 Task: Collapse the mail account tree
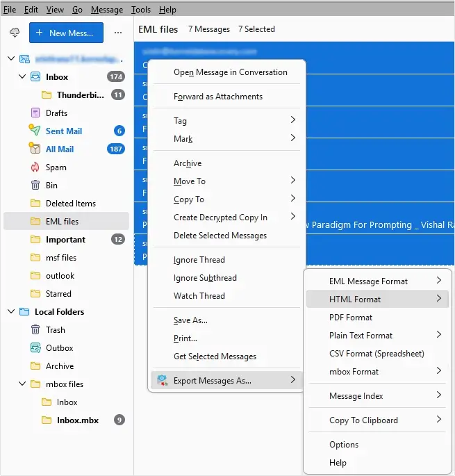[x=11, y=58]
